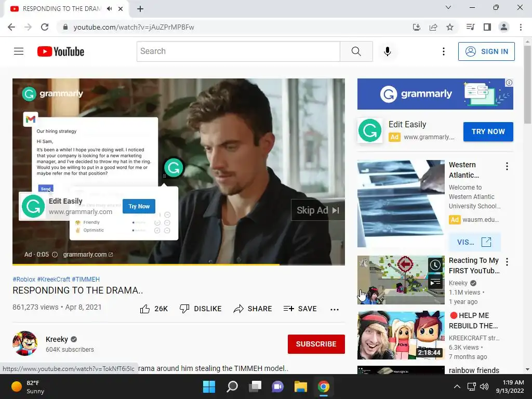The height and width of the screenshot is (399, 532).
Task: Bookmark this tab with the star
Action: click(450, 27)
